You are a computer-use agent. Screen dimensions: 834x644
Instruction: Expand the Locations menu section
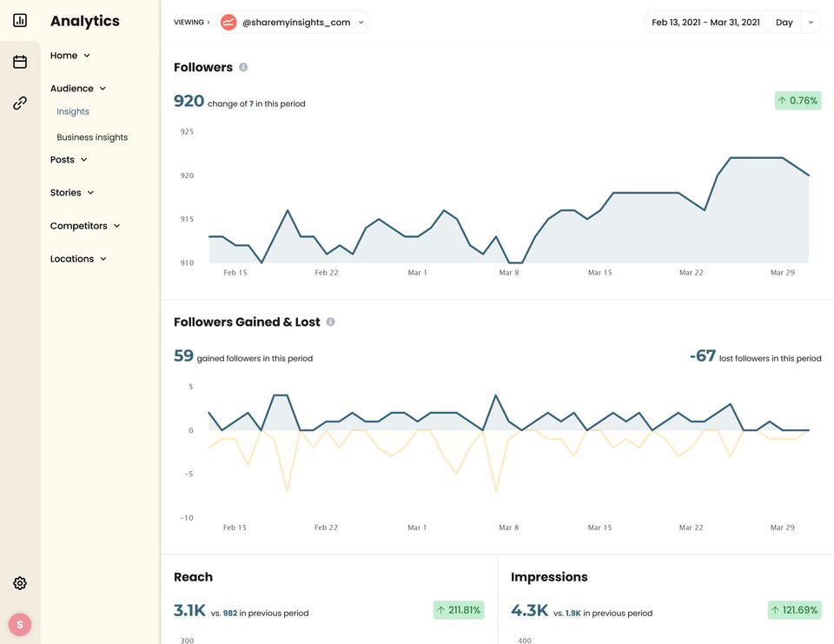(x=78, y=259)
